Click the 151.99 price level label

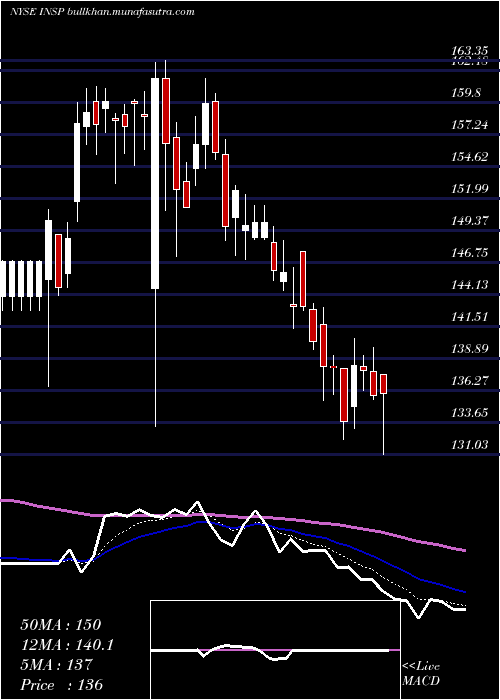(x=468, y=189)
